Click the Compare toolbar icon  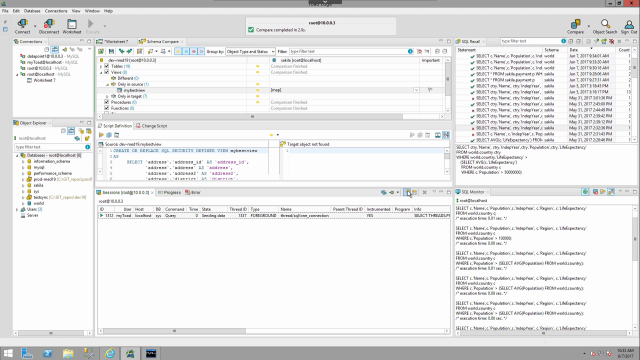(x=576, y=26)
